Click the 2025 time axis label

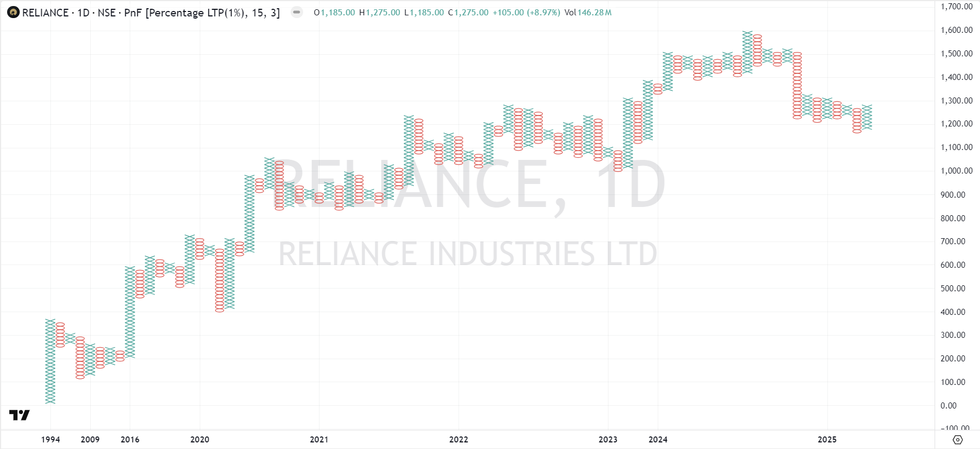pos(827,439)
